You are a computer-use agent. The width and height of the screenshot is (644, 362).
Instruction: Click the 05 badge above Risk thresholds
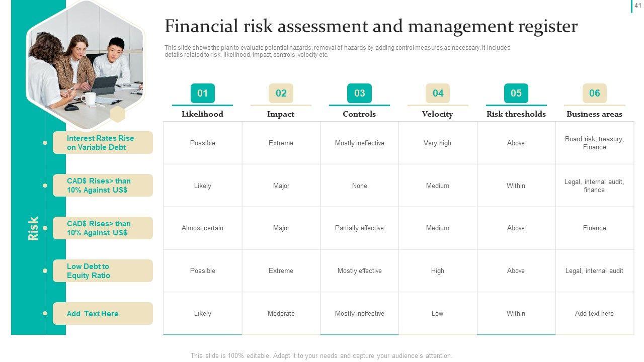(x=516, y=93)
